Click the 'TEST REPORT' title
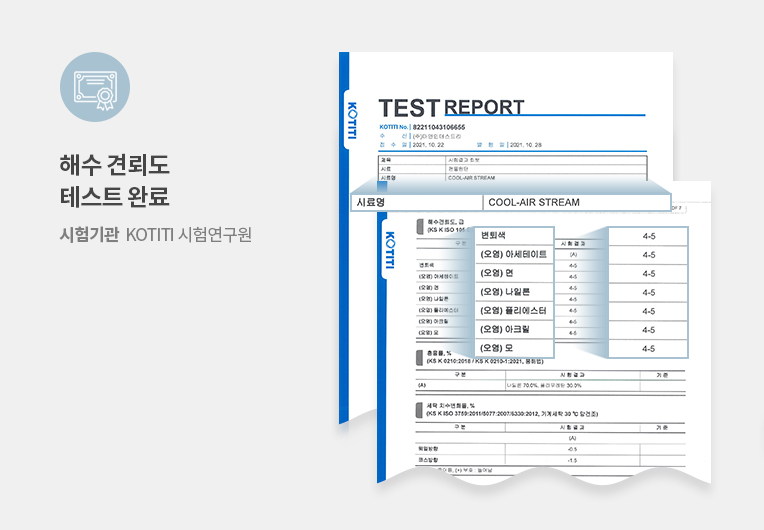This screenshot has width=764, height=530. click(x=451, y=108)
